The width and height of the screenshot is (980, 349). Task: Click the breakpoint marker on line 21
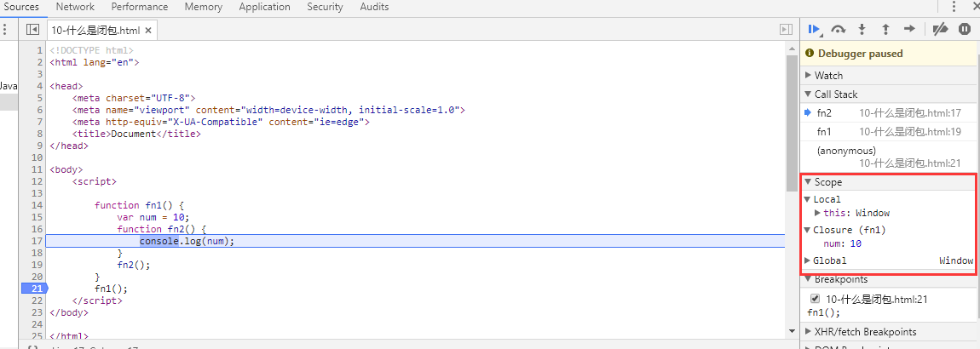pyautogui.click(x=34, y=289)
